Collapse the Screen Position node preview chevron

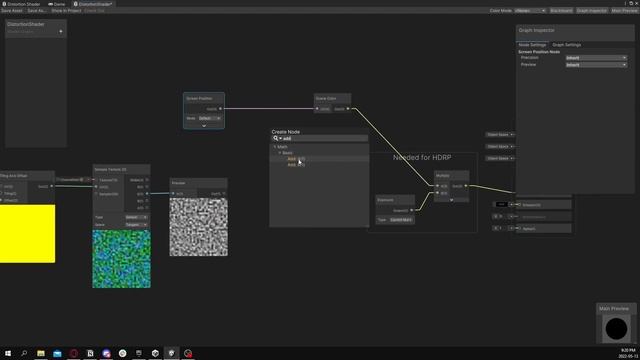click(x=204, y=126)
